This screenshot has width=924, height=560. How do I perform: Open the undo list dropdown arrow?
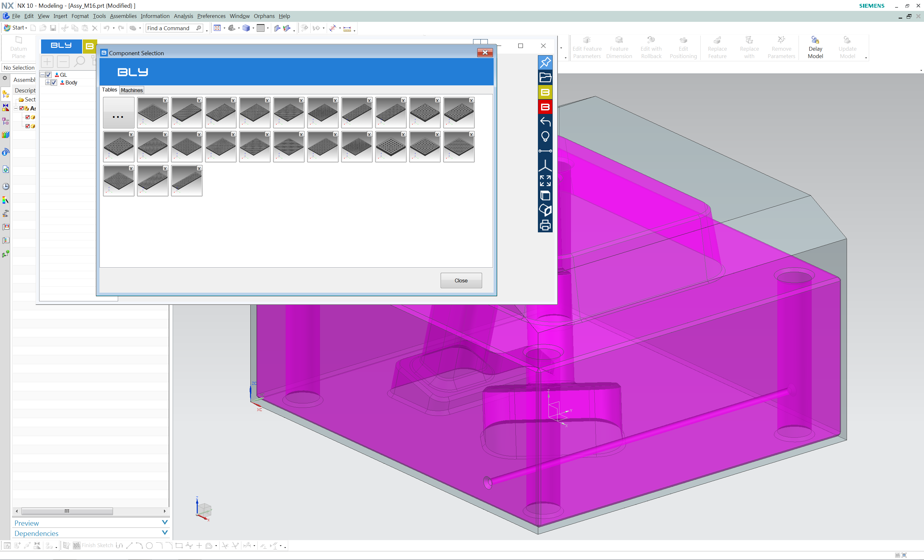coord(114,28)
